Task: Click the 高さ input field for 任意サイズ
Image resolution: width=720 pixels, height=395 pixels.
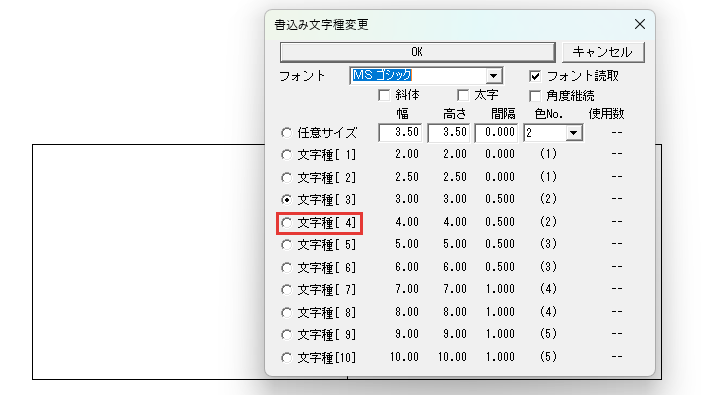Action: 449,133
